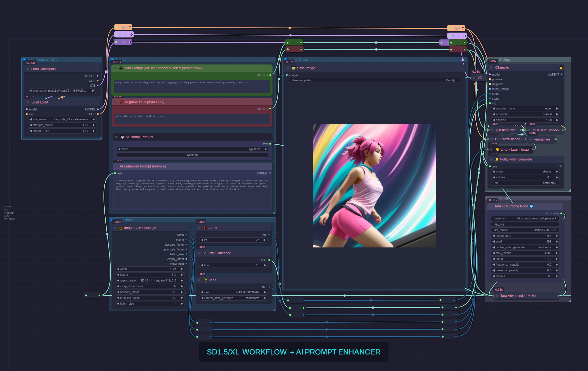Click the denoise 1.00 slider in KSampler
Image resolution: width=588 pixels, height=371 pixels.
(x=525, y=120)
